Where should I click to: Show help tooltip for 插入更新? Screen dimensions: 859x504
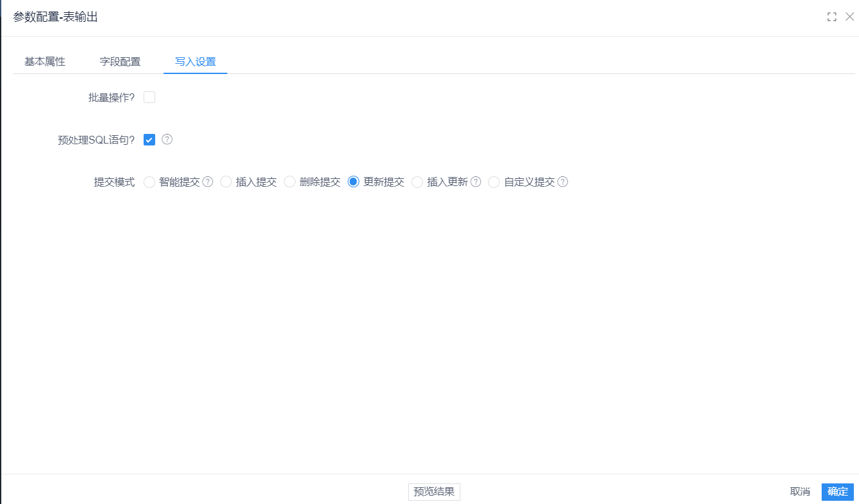click(x=476, y=182)
